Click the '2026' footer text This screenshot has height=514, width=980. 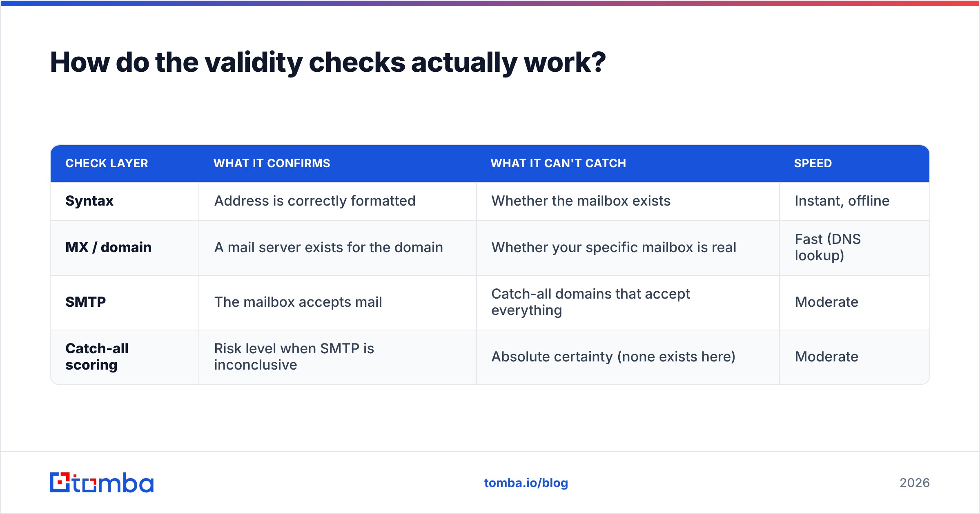pos(915,483)
